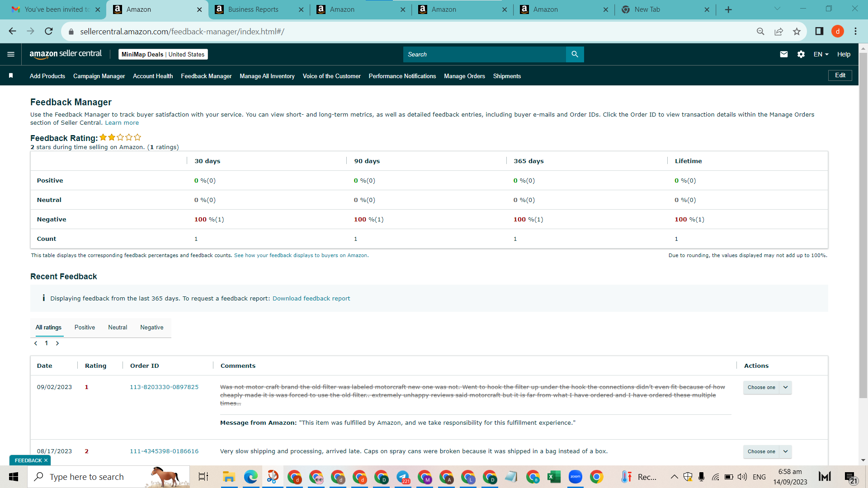This screenshot has width=868, height=488.
Task: Open order 111-4345398-0186616 link
Action: tap(164, 451)
